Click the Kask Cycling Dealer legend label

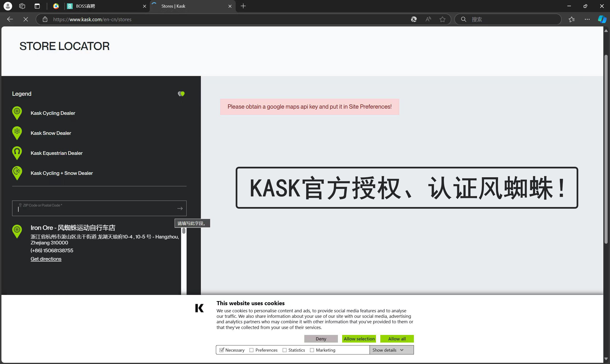click(x=53, y=113)
